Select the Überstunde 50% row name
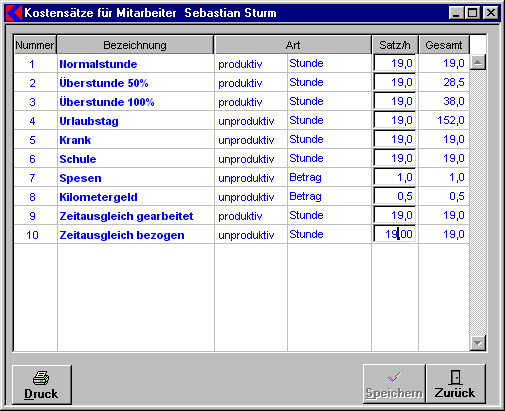The height and width of the screenshot is (411, 505). pyautogui.click(x=104, y=83)
